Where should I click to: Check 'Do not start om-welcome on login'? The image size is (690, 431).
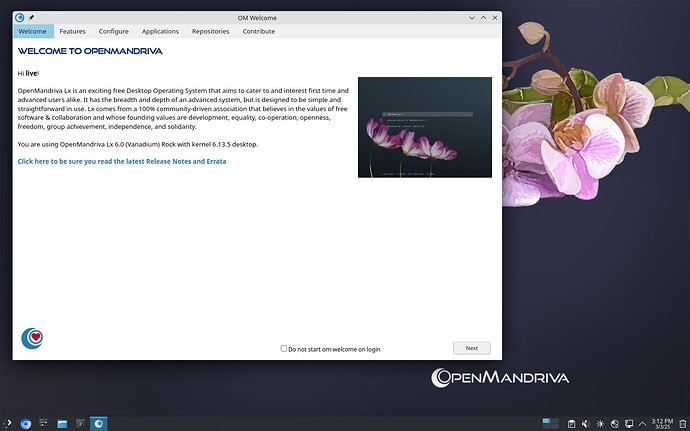coord(284,348)
